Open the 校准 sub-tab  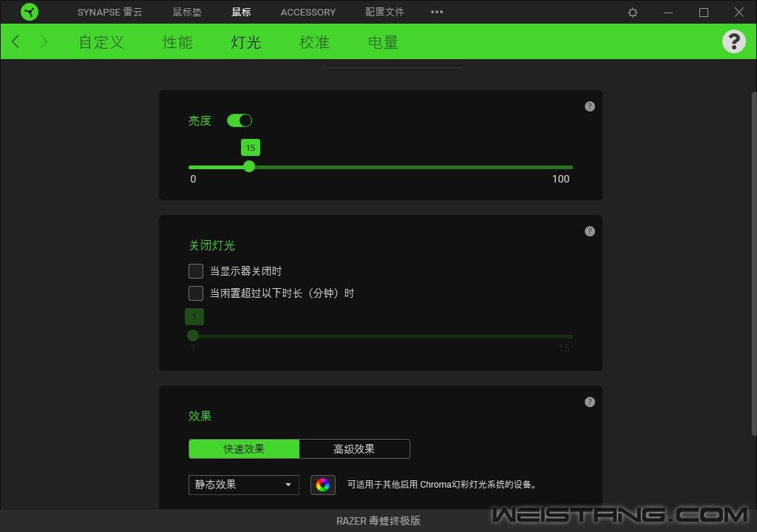coord(314,42)
